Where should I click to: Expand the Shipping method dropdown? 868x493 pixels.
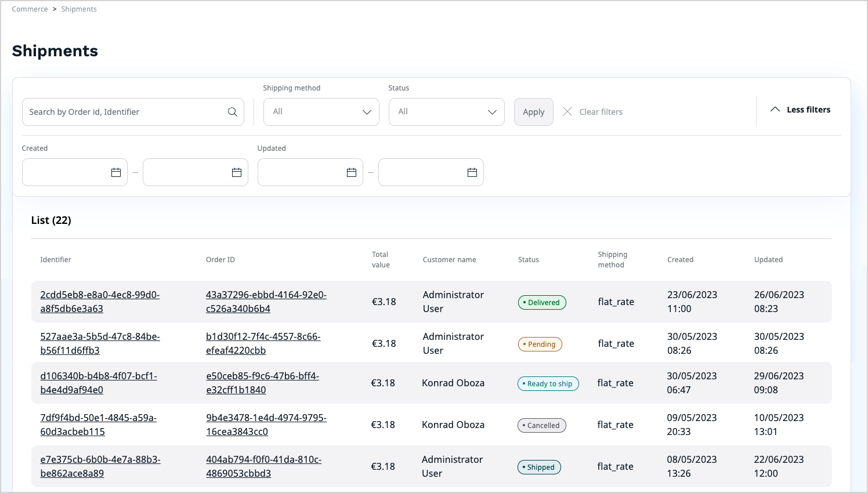(321, 112)
